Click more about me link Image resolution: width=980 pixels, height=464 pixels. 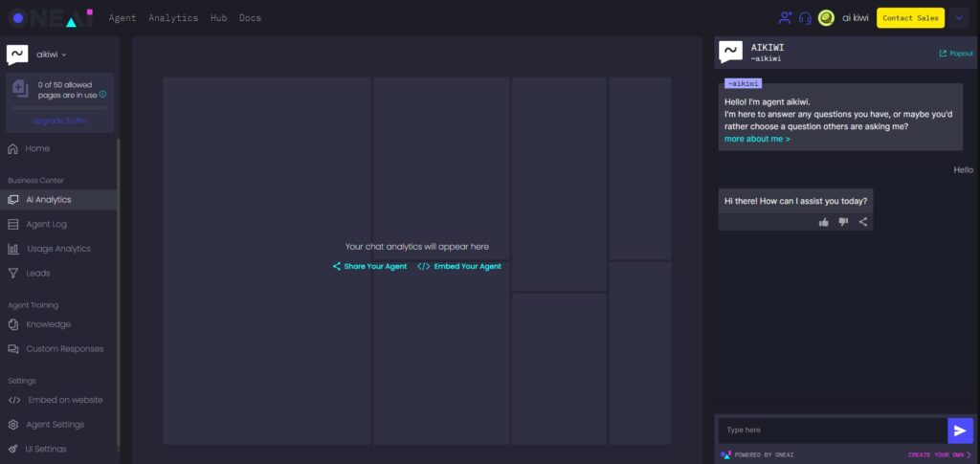click(x=757, y=140)
